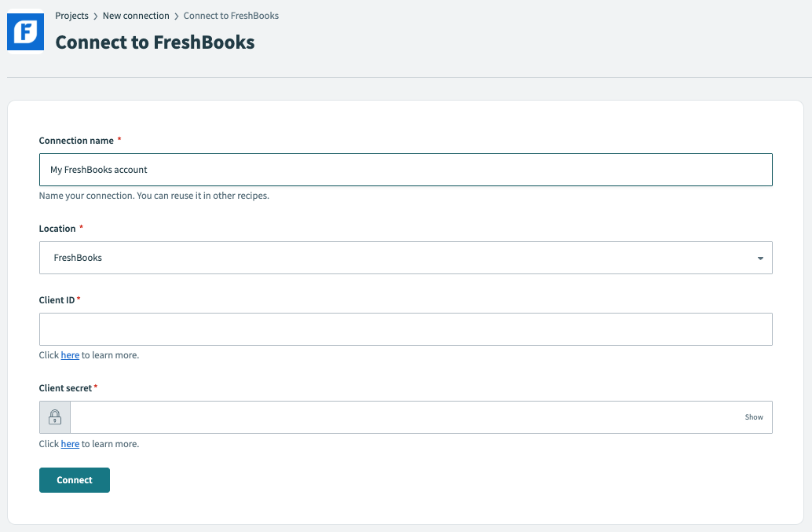812x532 pixels.
Task: Select the Connect to FreshBooks breadcrumb entry
Action: click(x=231, y=15)
